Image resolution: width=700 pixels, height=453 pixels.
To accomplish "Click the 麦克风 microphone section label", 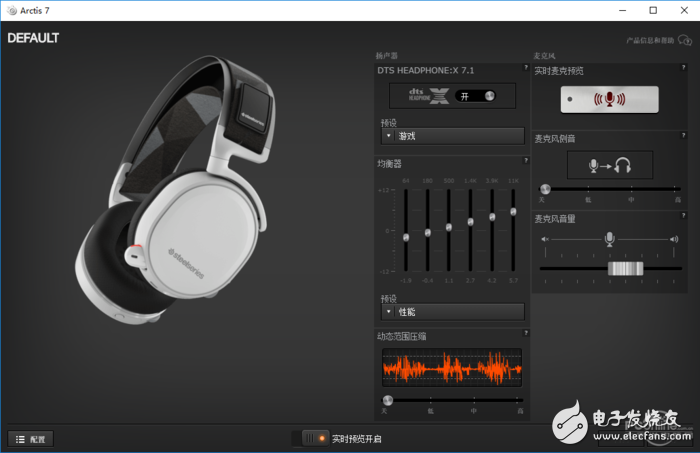I will point(544,56).
